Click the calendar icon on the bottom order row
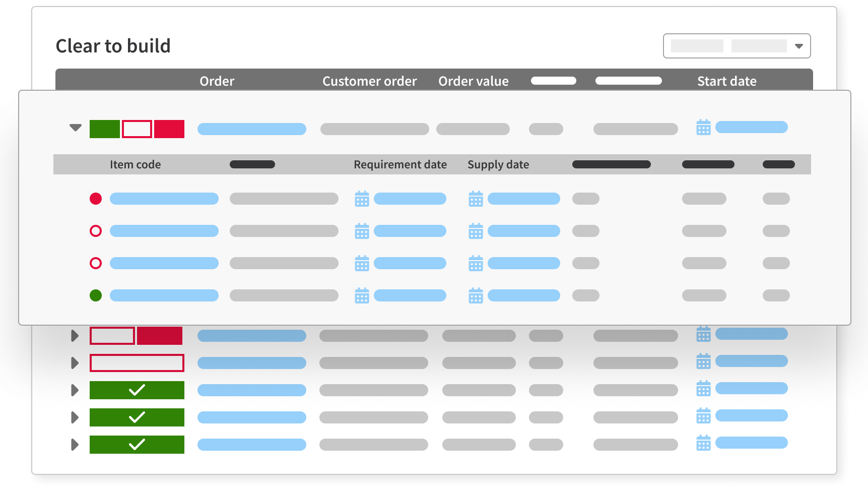This screenshot has width=868, height=489. 704,444
